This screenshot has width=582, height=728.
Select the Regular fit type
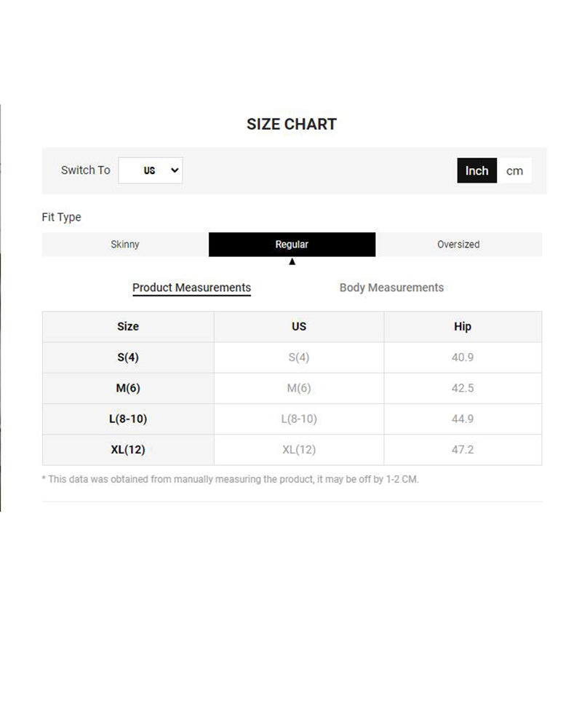292,245
